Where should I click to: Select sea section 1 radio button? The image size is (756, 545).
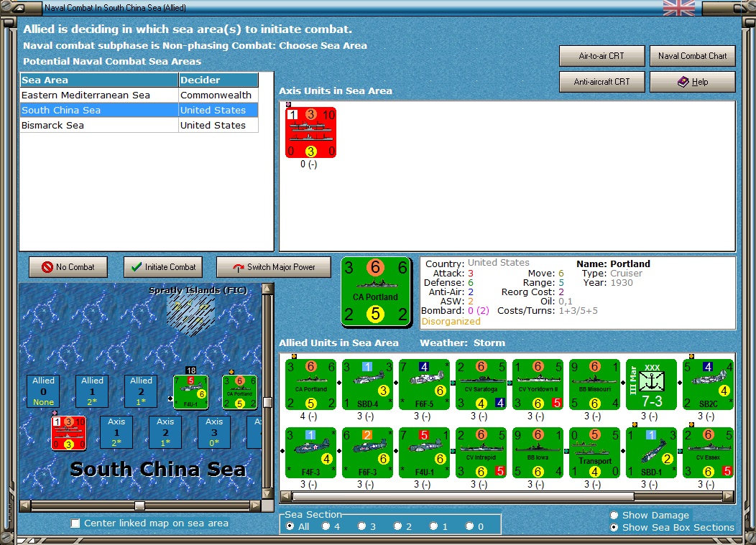coord(433,526)
